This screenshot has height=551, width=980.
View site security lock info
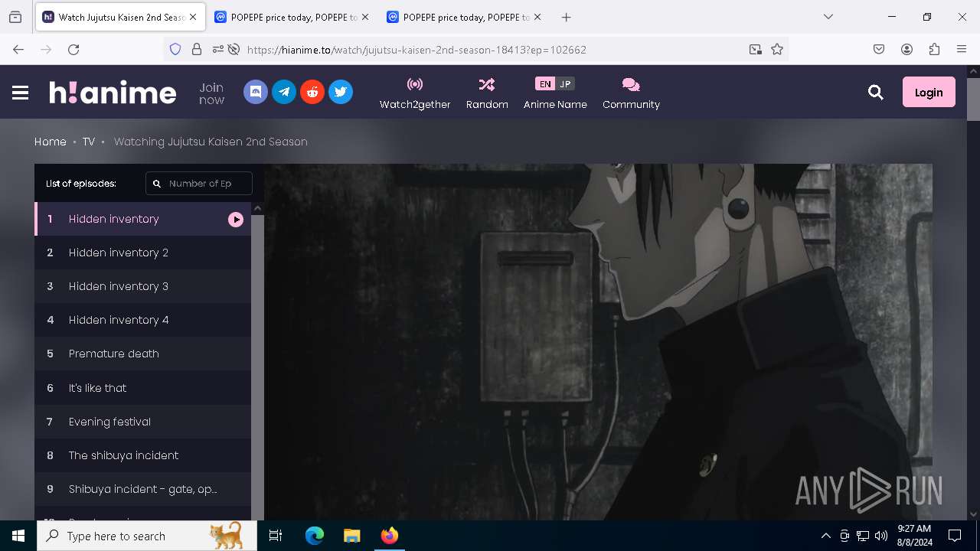coord(197,49)
